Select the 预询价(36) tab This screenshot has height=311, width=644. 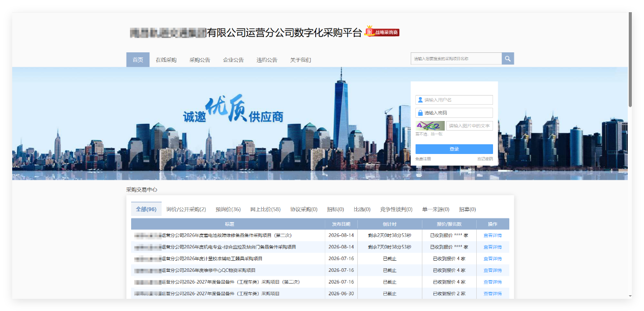point(228,209)
